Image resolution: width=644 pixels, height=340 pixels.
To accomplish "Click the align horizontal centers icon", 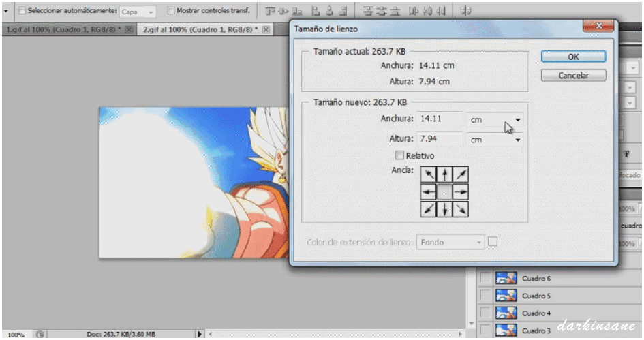I will click(x=329, y=12).
